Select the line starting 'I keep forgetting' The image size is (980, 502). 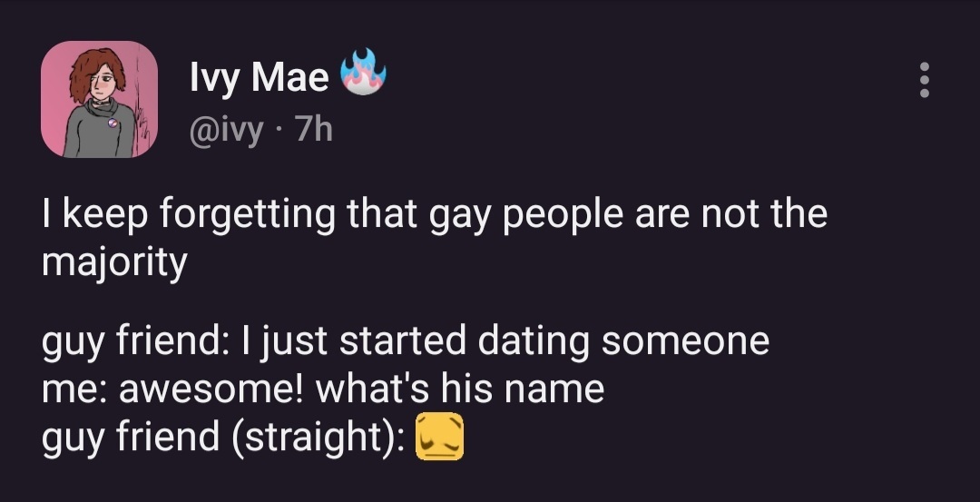(435, 215)
